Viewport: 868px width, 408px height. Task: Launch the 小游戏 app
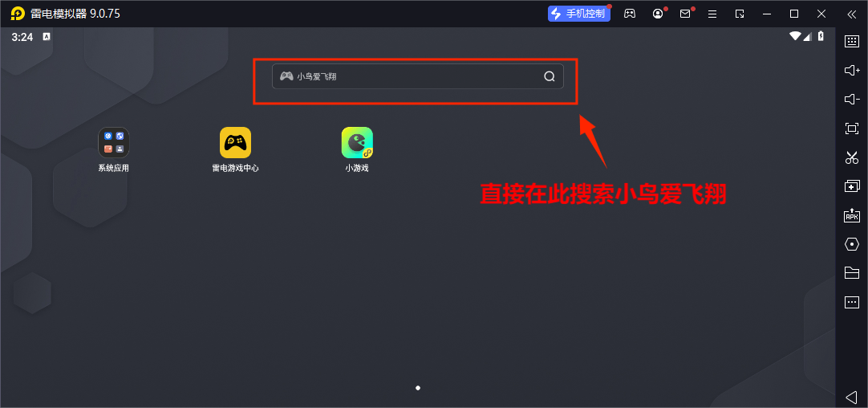pyautogui.click(x=357, y=143)
